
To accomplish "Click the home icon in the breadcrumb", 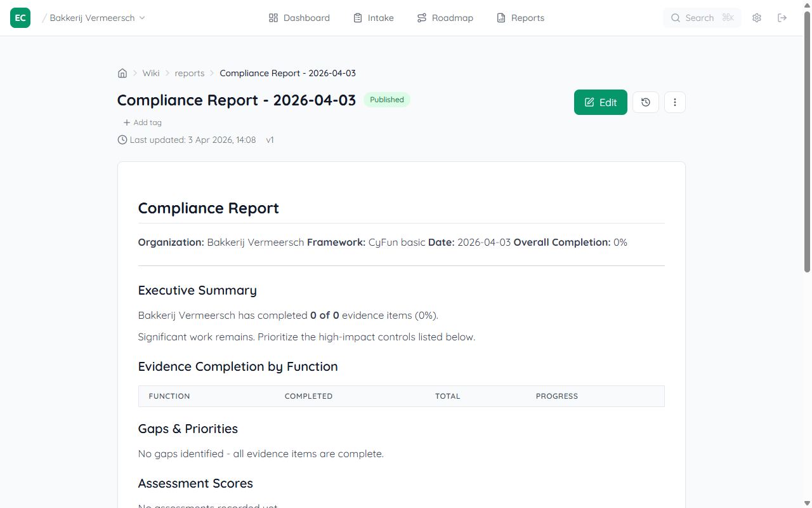I will (x=122, y=72).
